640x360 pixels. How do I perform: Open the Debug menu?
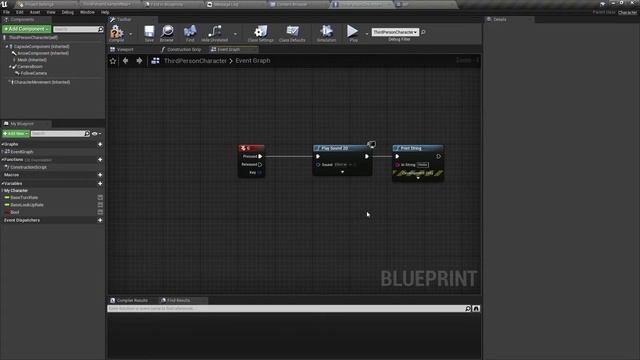(68, 12)
